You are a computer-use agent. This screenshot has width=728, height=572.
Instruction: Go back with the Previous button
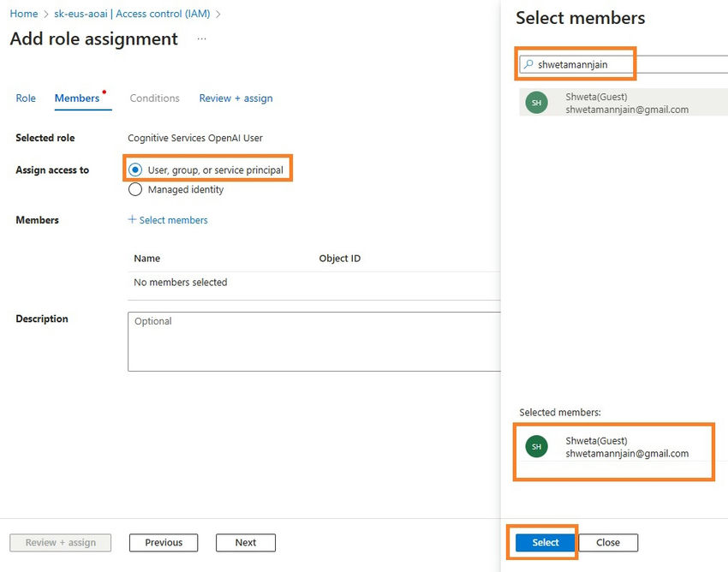click(x=164, y=542)
